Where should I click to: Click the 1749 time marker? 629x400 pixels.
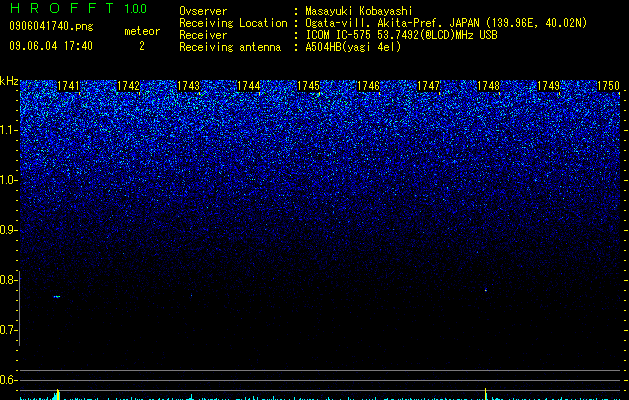pos(548,86)
